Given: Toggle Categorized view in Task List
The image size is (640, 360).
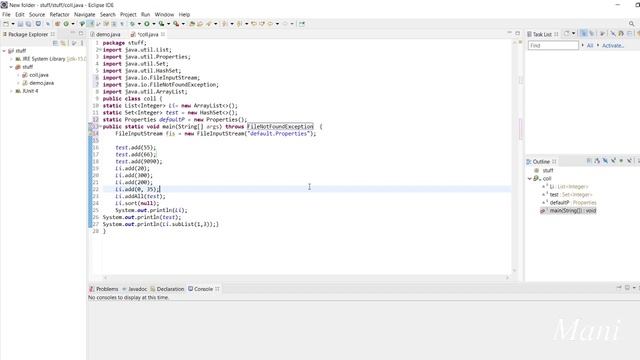Looking at the screenshot, I should tap(583, 34).
